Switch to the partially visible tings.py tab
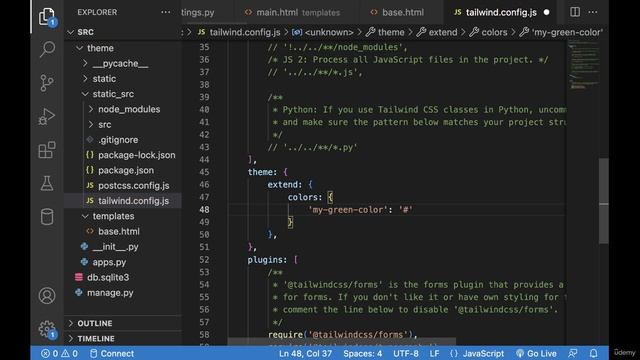Image resolution: width=640 pixels, height=360 pixels. pyautogui.click(x=208, y=13)
